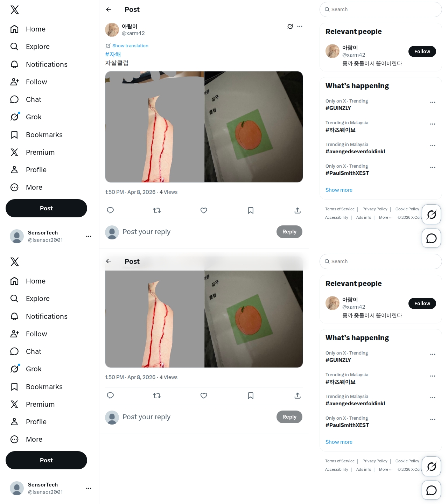Open the upper floating Grok button on the right
This screenshot has height=504, width=448.
click(x=431, y=214)
